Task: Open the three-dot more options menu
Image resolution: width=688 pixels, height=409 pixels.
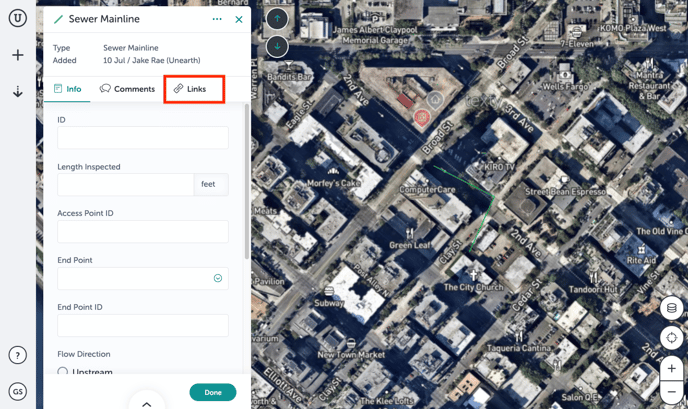Action: click(217, 19)
